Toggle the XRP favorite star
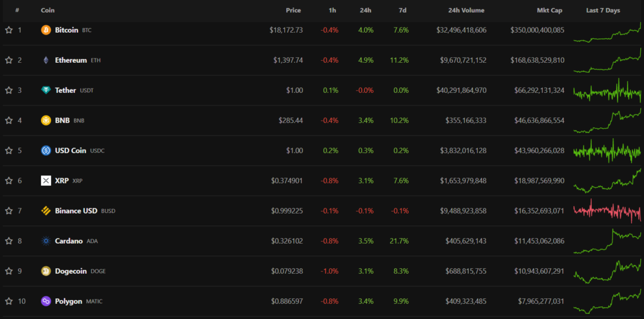This screenshot has height=319, width=644. coord(9,181)
